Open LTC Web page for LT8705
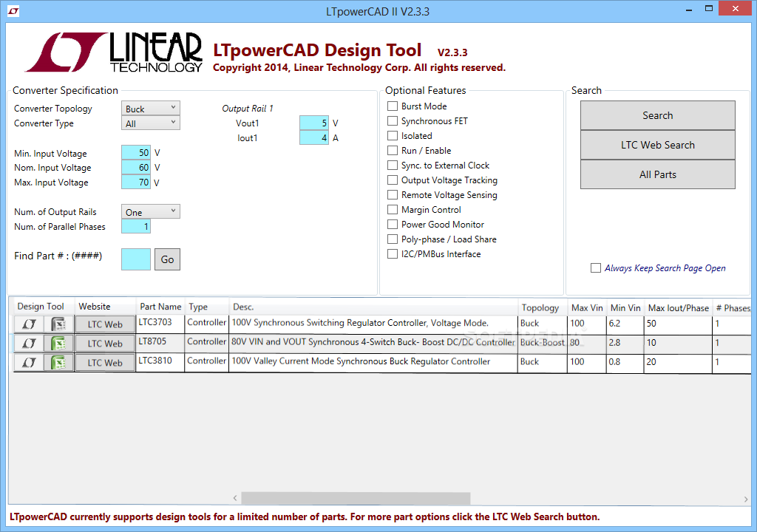The image size is (757, 532). click(105, 344)
